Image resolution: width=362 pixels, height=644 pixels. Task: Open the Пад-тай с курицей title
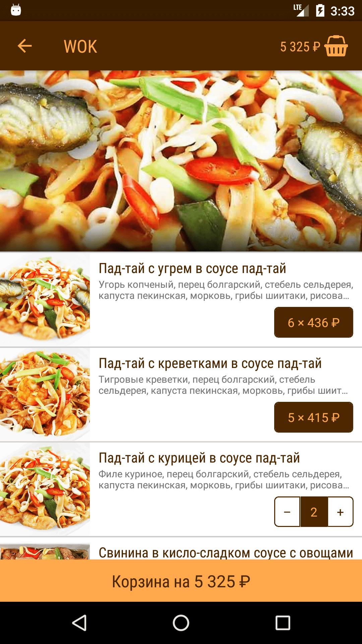[x=199, y=458]
